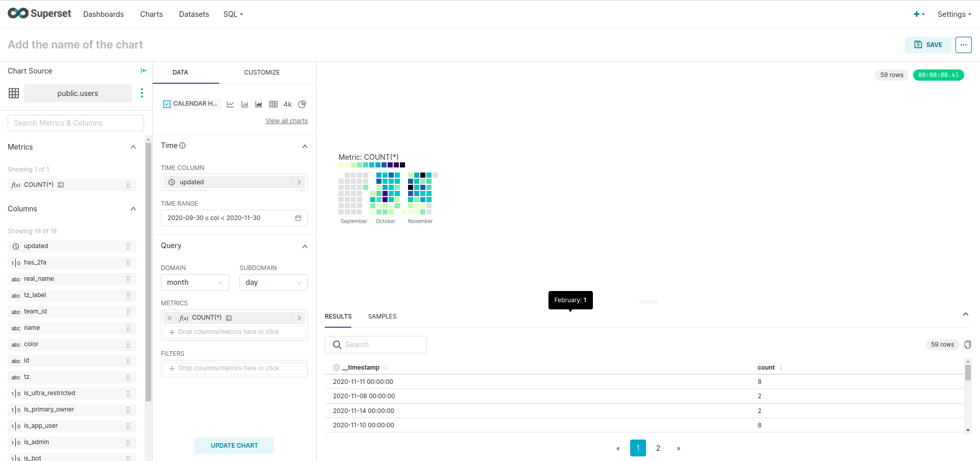Open the three-dots chart actions menu
The image size is (980, 461).
click(964, 45)
